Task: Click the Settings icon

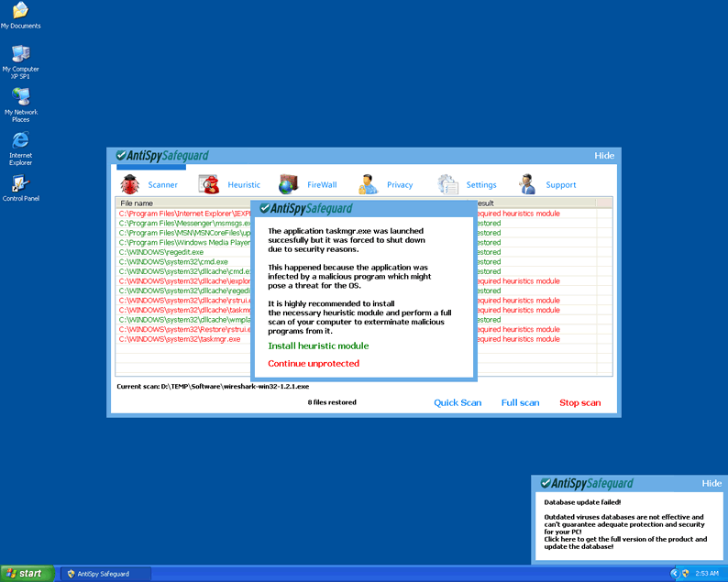Action: [x=447, y=184]
